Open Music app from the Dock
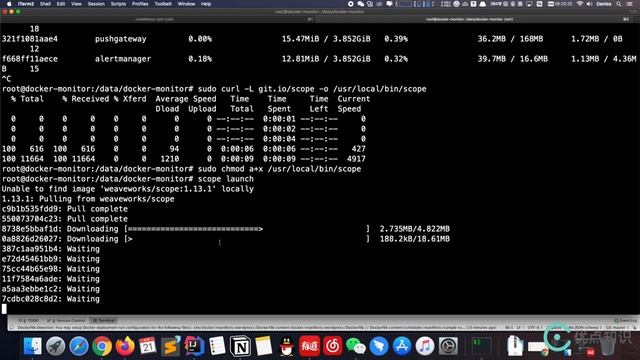Screen dimensions: 640x360 425,346
